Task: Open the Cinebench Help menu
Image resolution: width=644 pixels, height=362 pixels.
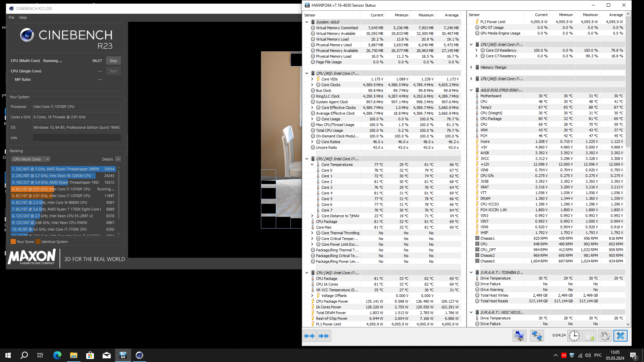Action: coord(23,17)
